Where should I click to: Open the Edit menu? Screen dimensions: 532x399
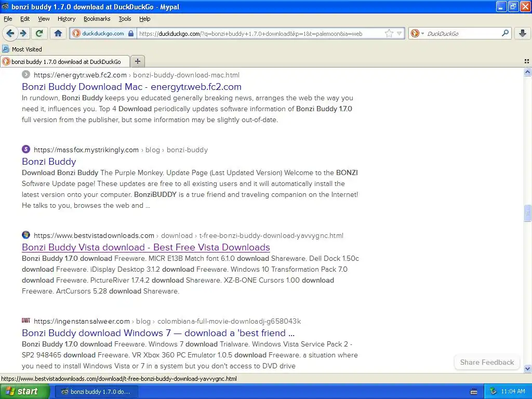[x=25, y=19]
